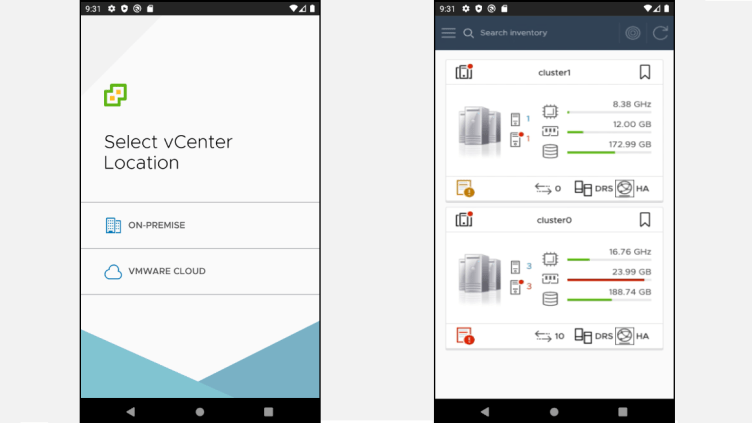Viewport: 752px width, 423px height.
Task: Select the cluster0 title
Action: (x=554, y=220)
